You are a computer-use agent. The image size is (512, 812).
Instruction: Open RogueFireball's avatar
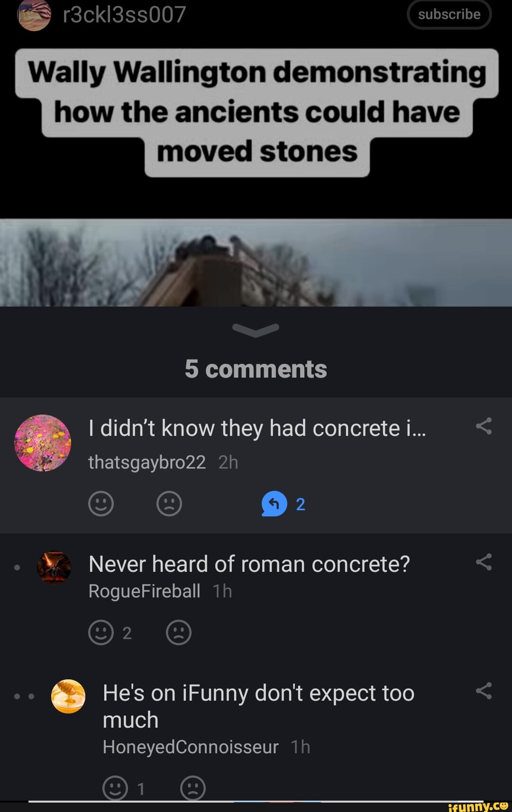pyautogui.click(x=54, y=567)
